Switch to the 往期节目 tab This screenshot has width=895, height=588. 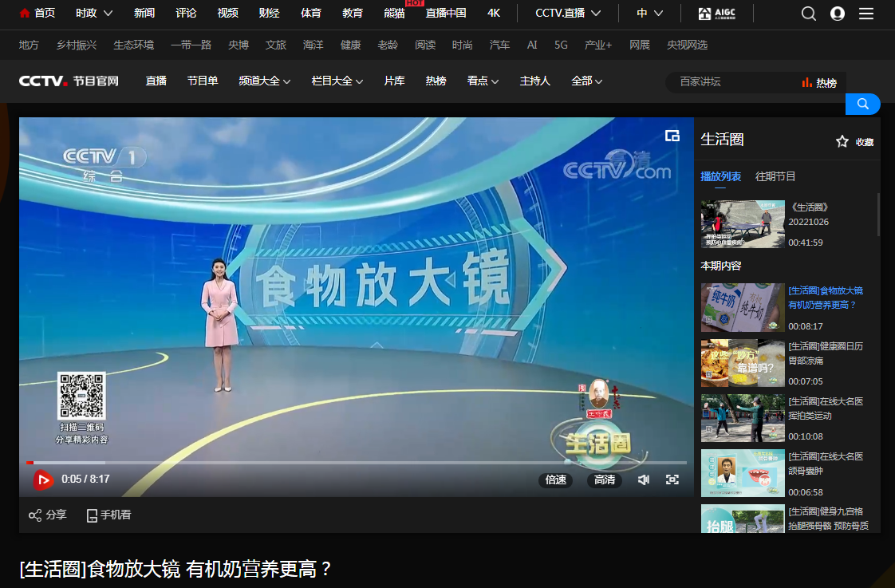click(775, 176)
